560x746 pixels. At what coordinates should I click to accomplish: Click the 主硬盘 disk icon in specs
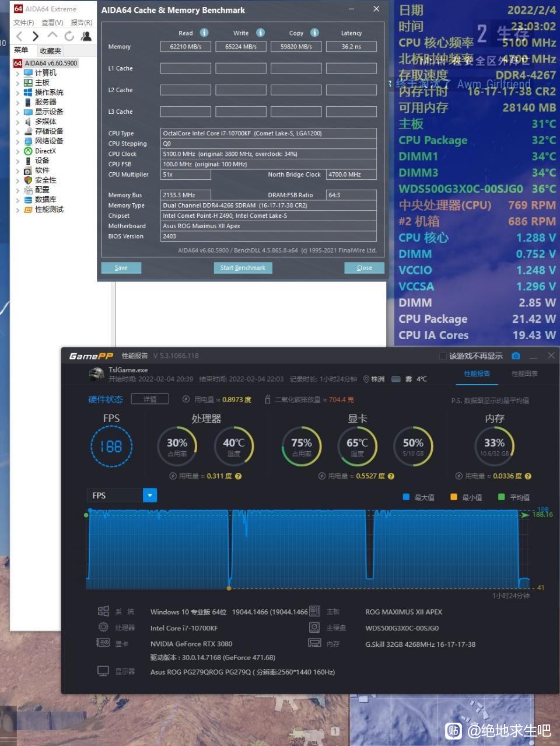(x=314, y=627)
